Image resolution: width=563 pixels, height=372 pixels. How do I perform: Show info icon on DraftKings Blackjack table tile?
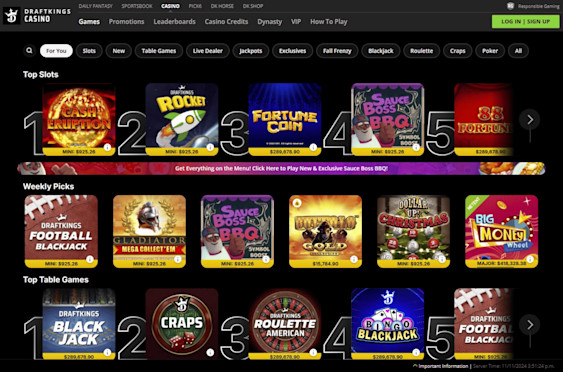tap(107, 353)
